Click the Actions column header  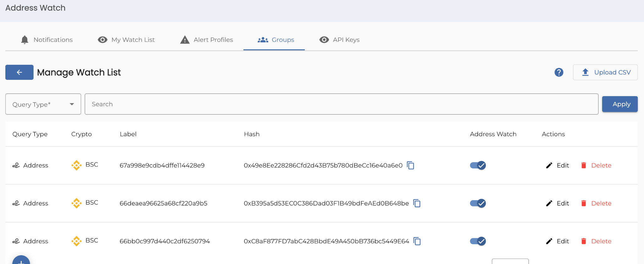[x=553, y=134]
